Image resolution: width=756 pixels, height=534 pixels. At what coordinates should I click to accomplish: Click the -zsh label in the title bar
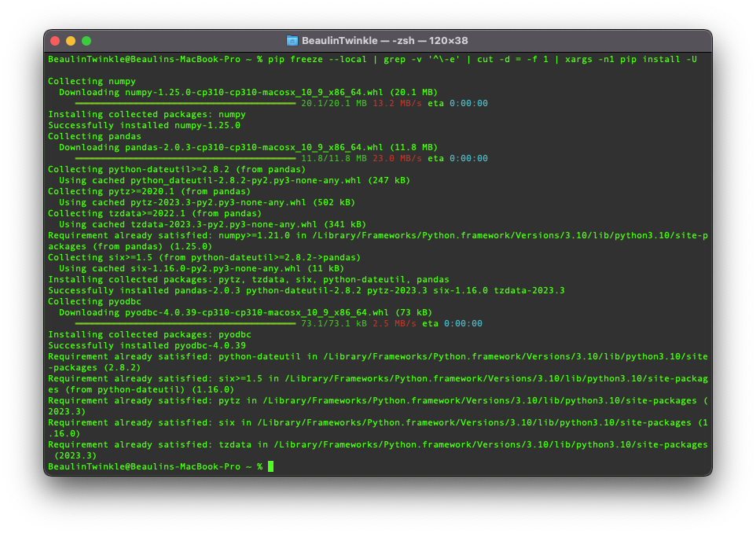click(x=402, y=40)
